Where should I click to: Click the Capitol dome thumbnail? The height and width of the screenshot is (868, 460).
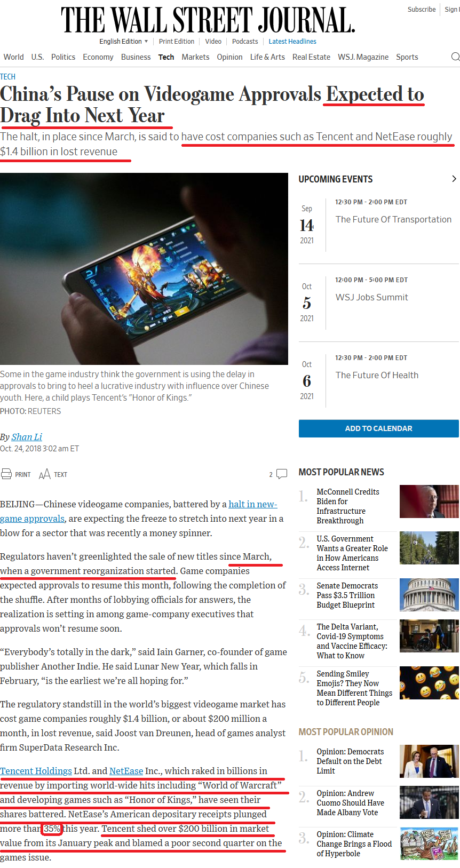click(429, 595)
